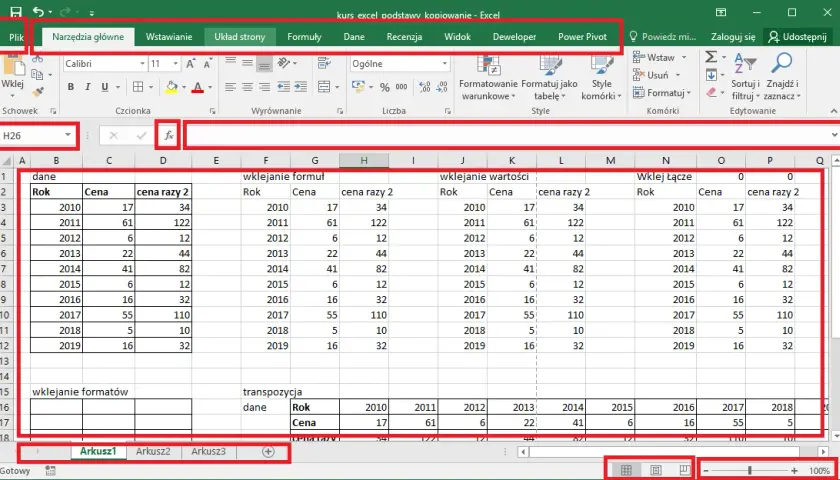Select the Format Painter brush icon

38,92
